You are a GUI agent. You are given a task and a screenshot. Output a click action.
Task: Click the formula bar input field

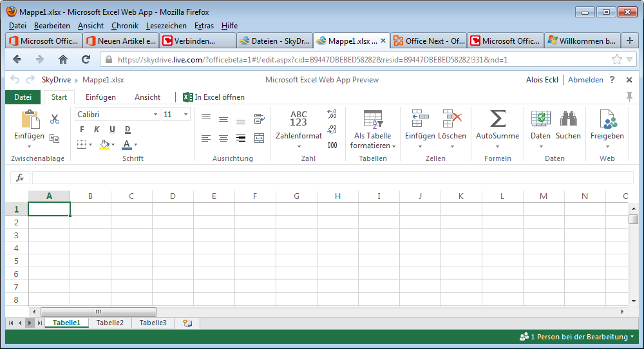tap(333, 178)
